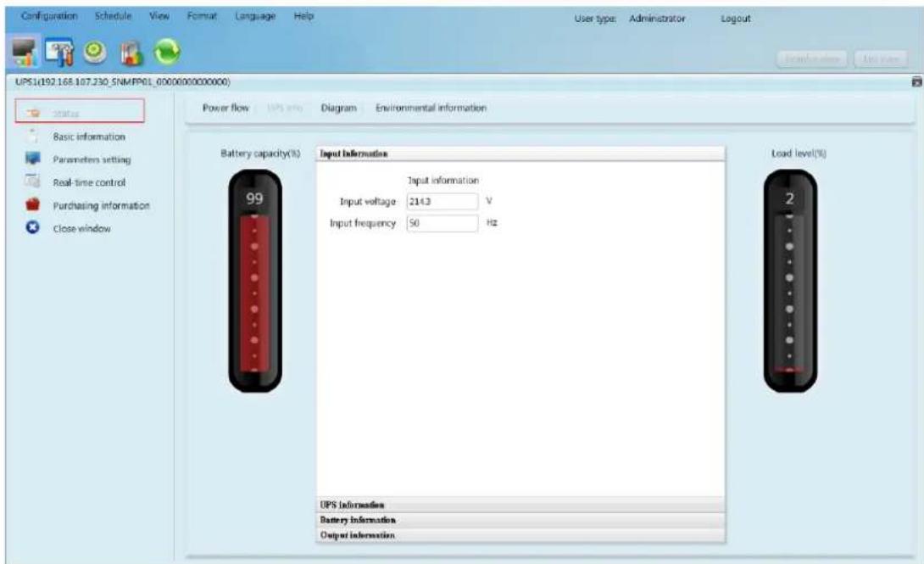Click the second faded button at top right
924x564 pixels.
tap(881, 59)
